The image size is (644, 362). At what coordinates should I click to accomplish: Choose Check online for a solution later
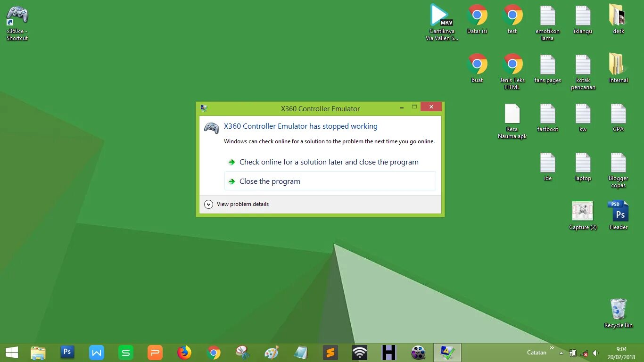click(330, 162)
